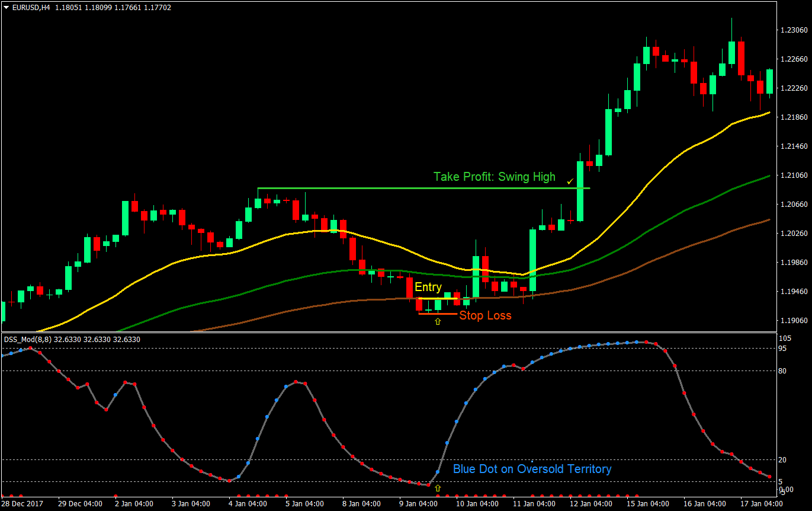Screen dimensions: 812x511
Task: Click the Entry label on the chart
Action: (429, 288)
